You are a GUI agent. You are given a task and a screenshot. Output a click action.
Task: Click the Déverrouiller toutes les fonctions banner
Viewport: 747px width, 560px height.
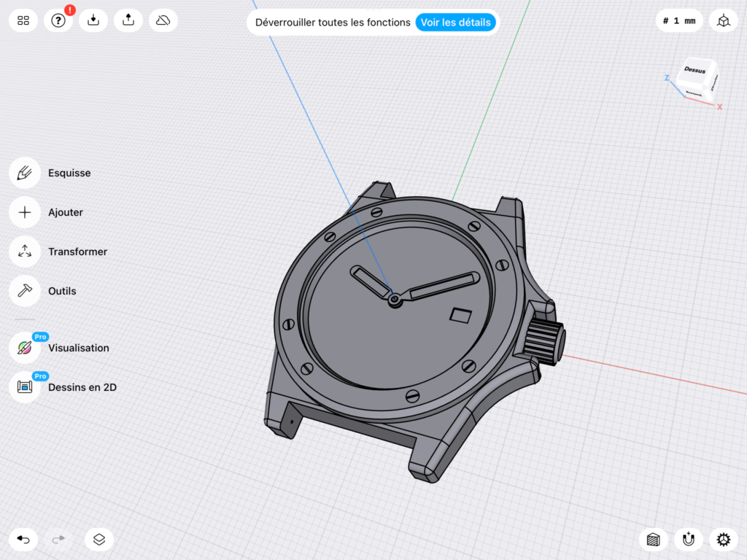(x=333, y=23)
